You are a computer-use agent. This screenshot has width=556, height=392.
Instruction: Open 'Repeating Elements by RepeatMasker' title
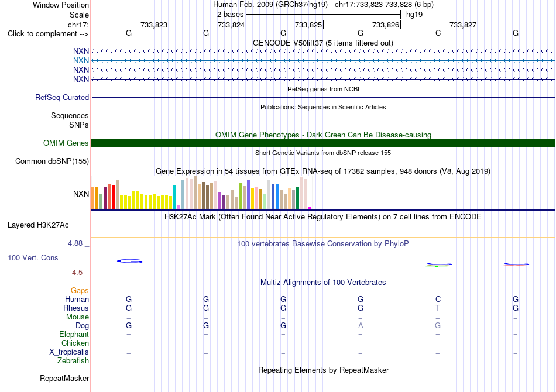coord(323,370)
